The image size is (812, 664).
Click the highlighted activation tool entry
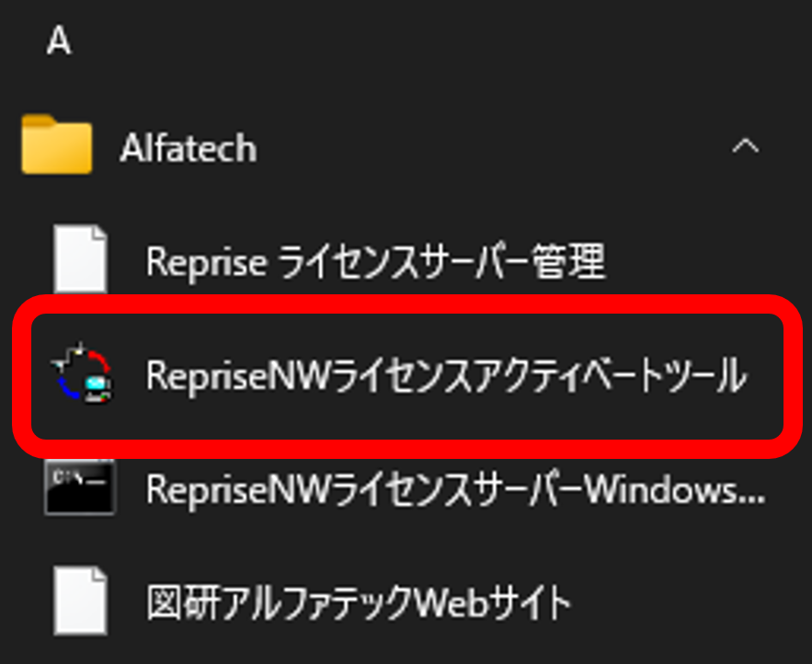point(405,376)
